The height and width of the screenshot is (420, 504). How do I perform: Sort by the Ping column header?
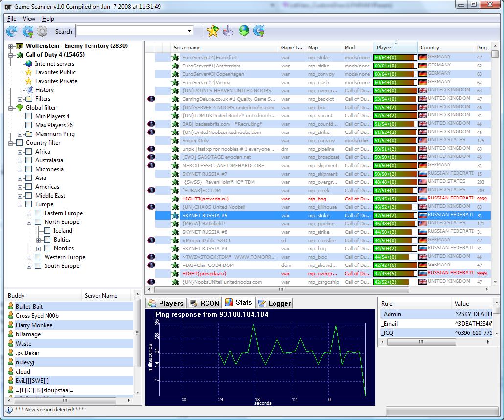coord(482,47)
